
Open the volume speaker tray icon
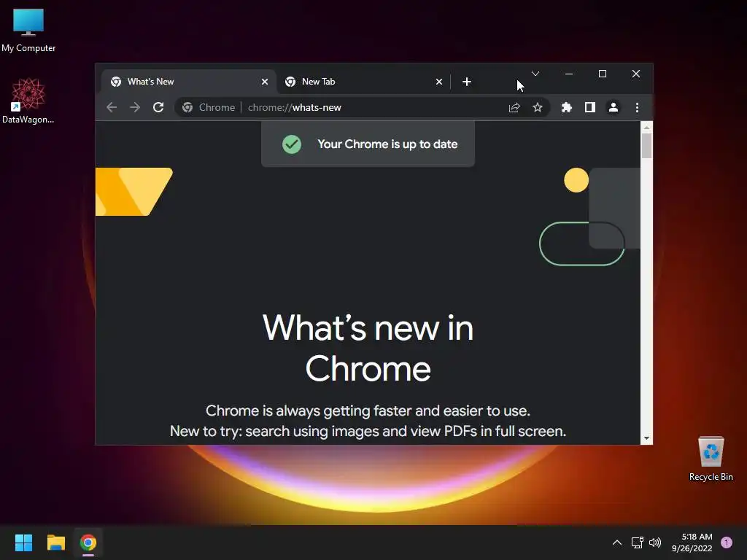coord(656,542)
